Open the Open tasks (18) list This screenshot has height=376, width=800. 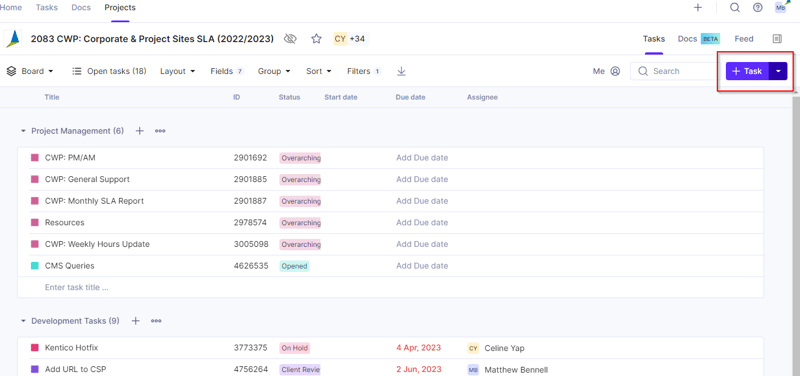tap(109, 71)
